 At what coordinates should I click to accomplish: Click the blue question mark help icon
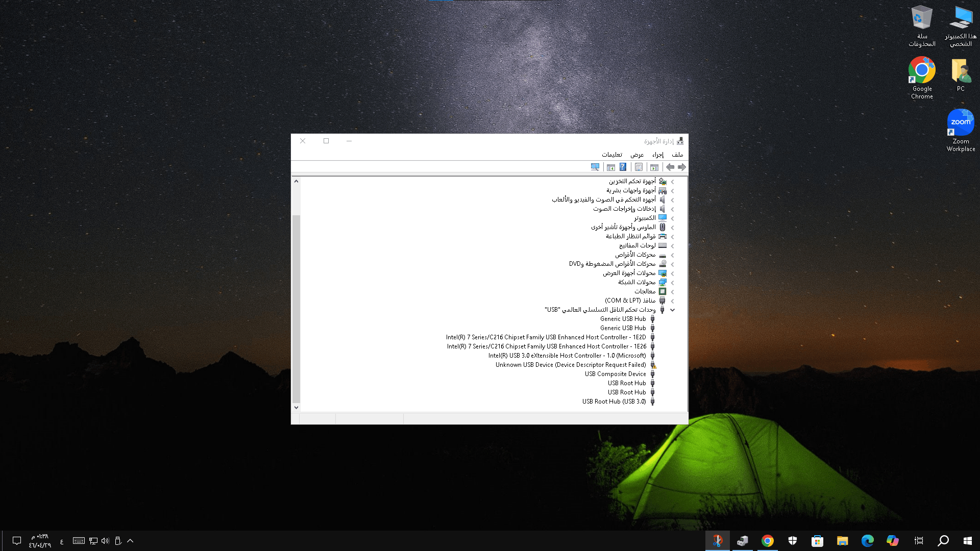[623, 167]
